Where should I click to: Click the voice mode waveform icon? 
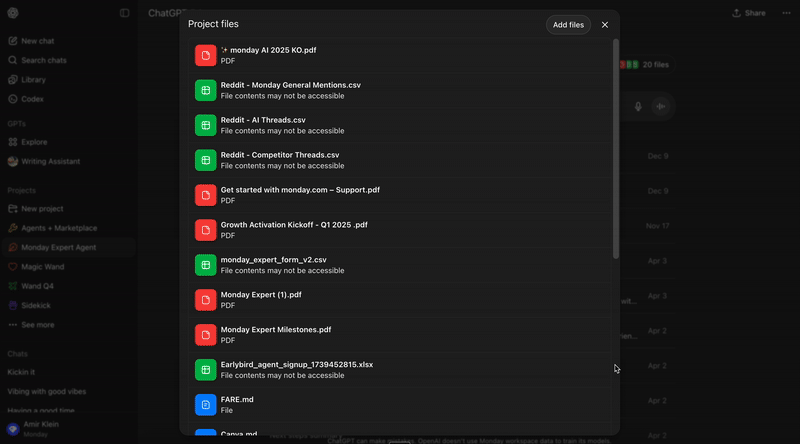pos(661,107)
